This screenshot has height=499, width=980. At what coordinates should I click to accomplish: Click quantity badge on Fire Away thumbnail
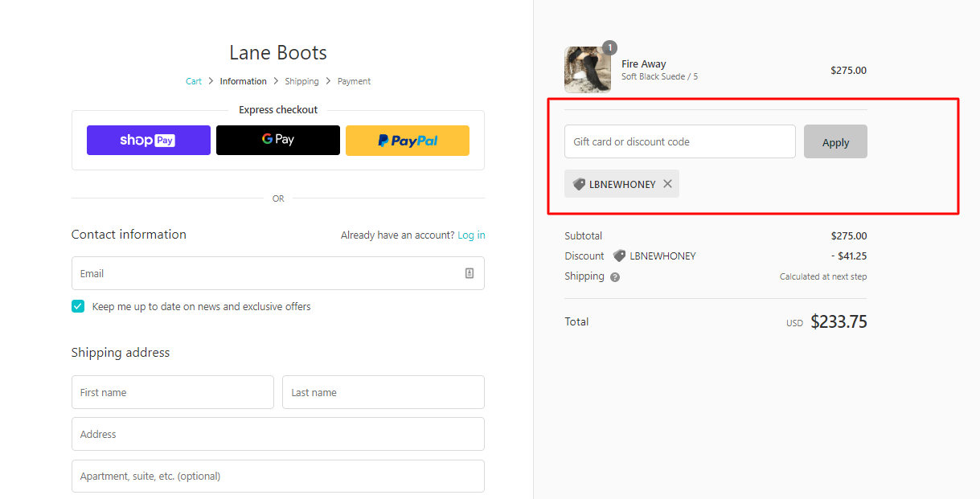(609, 47)
